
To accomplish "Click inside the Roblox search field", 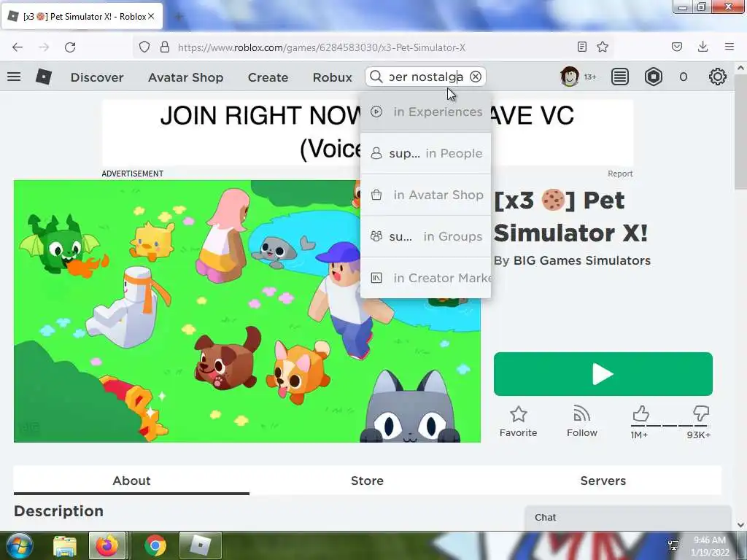I will point(426,77).
